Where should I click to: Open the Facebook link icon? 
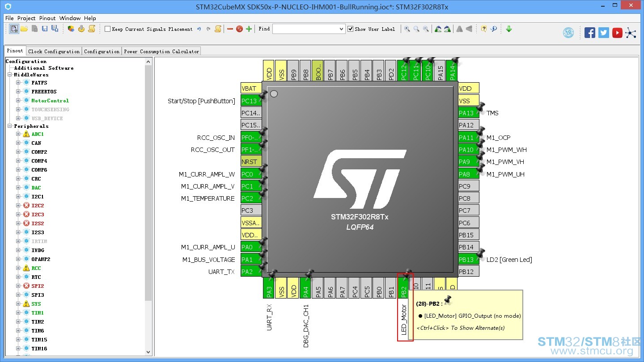[590, 33]
